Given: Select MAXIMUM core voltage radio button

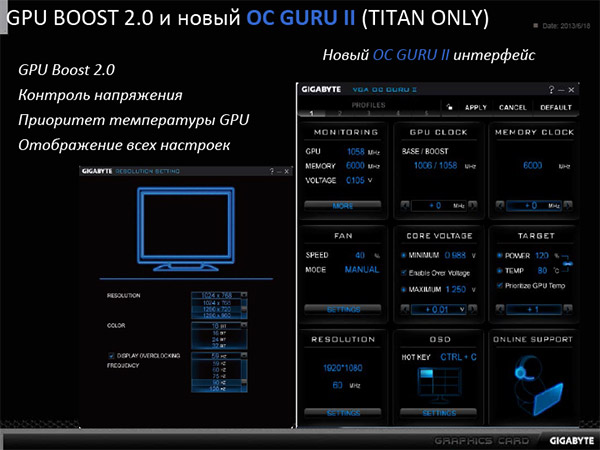Looking at the screenshot, I should [x=404, y=290].
